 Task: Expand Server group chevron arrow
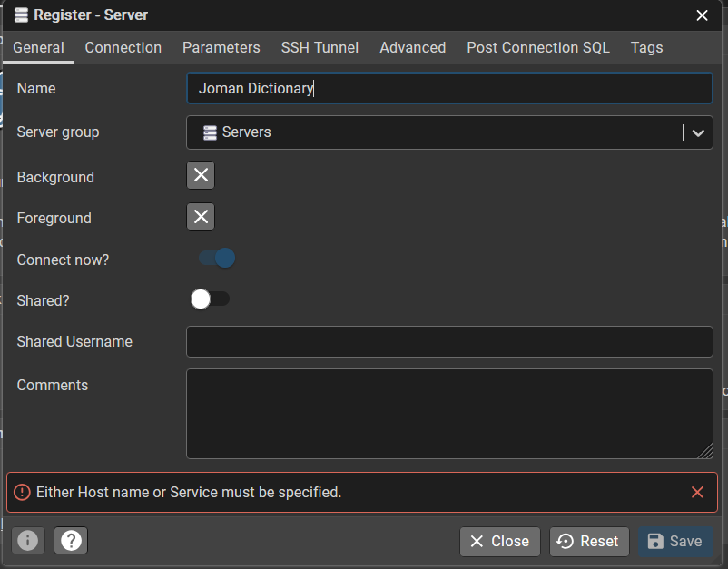point(698,132)
